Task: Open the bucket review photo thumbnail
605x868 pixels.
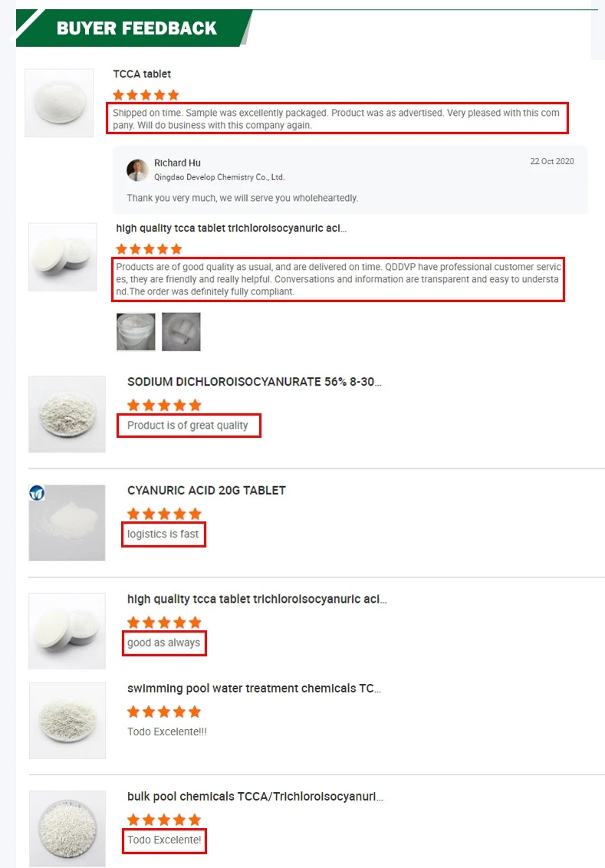Action: (x=136, y=331)
